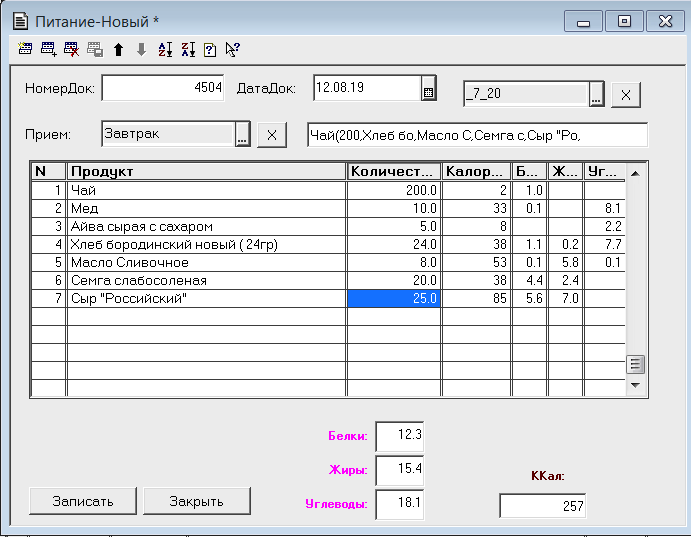
Task: Activate the context help pointer icon
Action: click(233, 48)
